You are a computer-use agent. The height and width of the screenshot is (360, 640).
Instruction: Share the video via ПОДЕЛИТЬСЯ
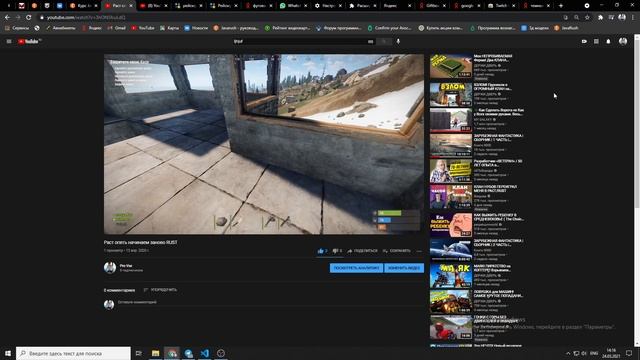point(362,251)
